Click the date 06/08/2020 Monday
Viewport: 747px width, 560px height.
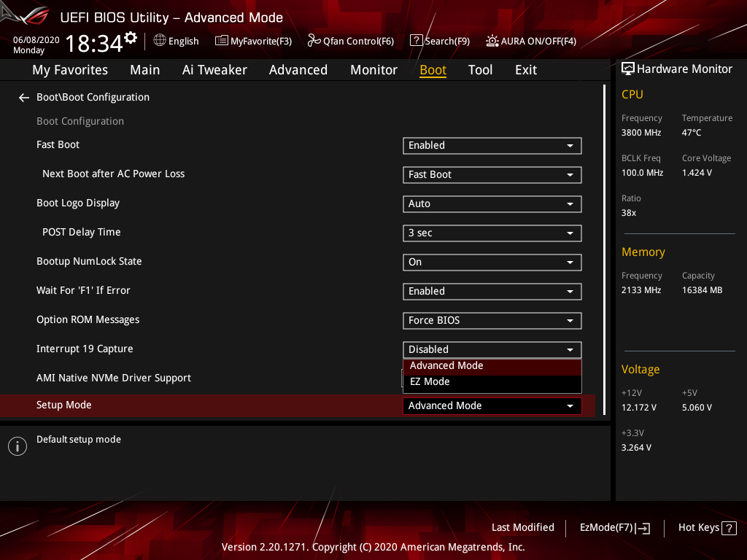(x=36, y=44)
